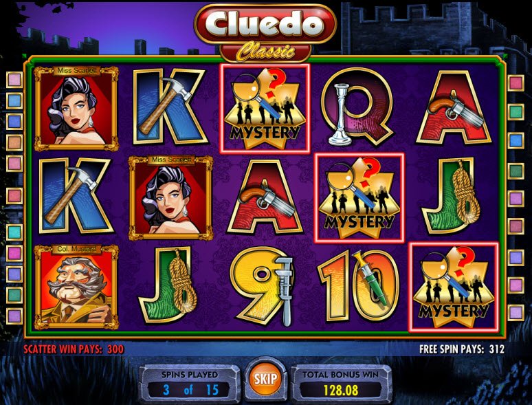Click the Mystery star symbol in top row
The width and height of the screenshot is (532, 405).
[x=265, y=109]
